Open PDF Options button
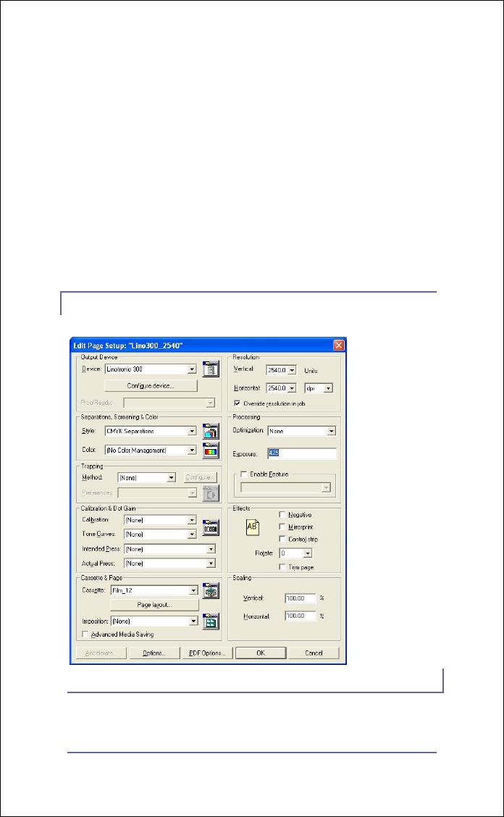Screen dimensions: 504x817 [207, 653]
